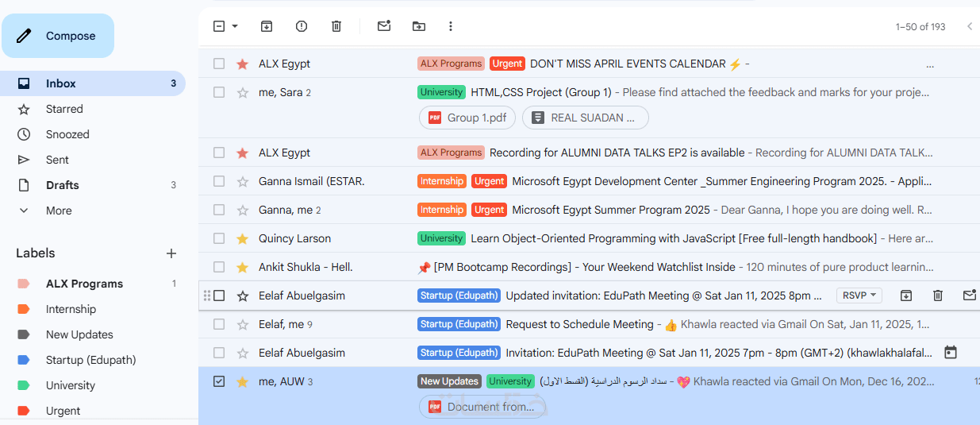The image size is (980, 425).
Task: Create new label with plus icon
Action: pos(171,253)
